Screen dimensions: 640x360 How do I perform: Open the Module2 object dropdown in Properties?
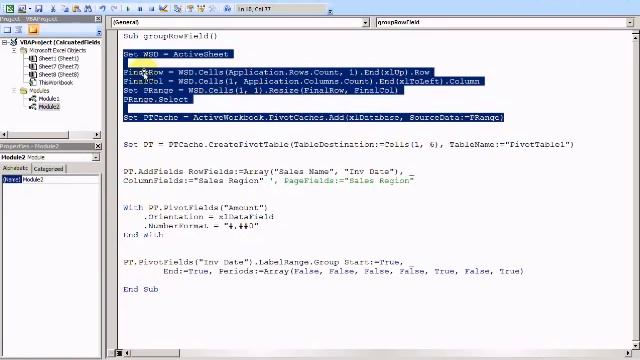96,158
